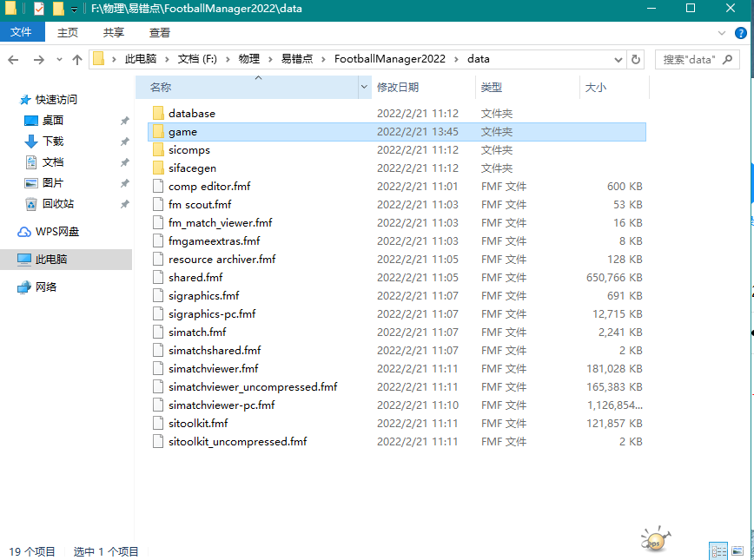Viewport: 754px width, 560px height.
Task: Select the shared.fmf file
Action: pyautogui.click(x=195, y=278)
